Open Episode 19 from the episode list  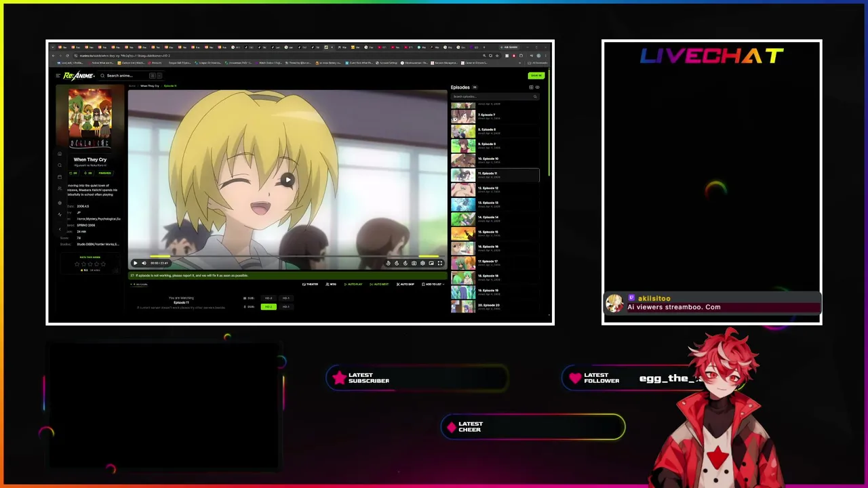[x=495, y=291]
